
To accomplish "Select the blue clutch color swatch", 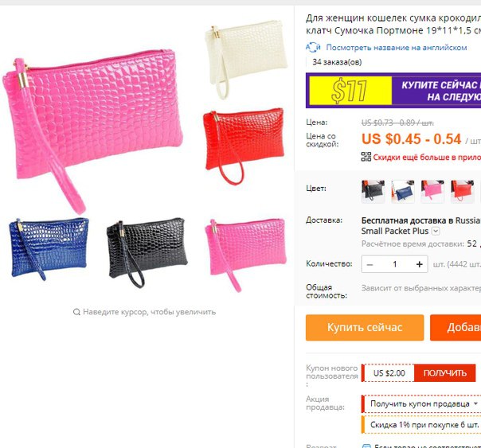I will point(403,191).
